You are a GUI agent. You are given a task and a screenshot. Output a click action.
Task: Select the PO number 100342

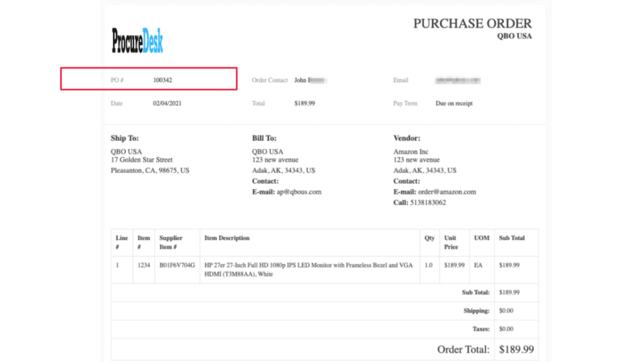click(x=162, y=80)
